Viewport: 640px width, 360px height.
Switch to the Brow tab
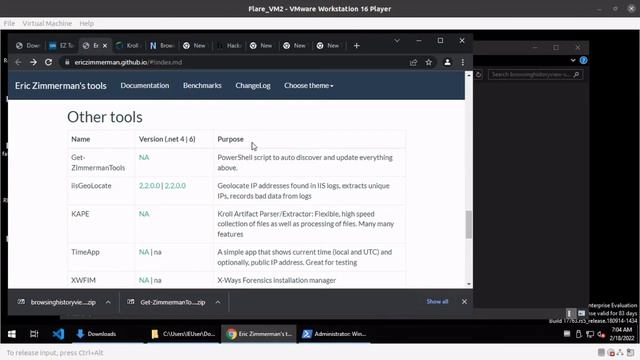click(162, 46)
